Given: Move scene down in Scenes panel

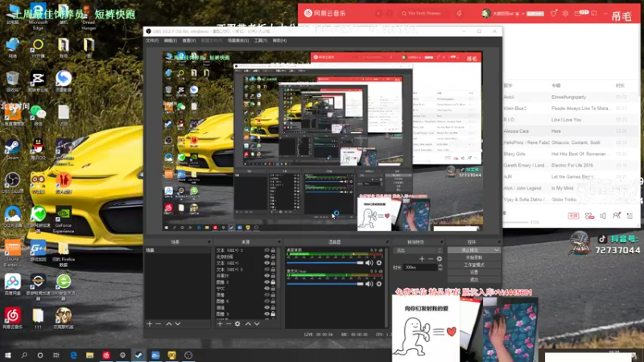Looking at the screenshot, I should click(x=178, y=324).
